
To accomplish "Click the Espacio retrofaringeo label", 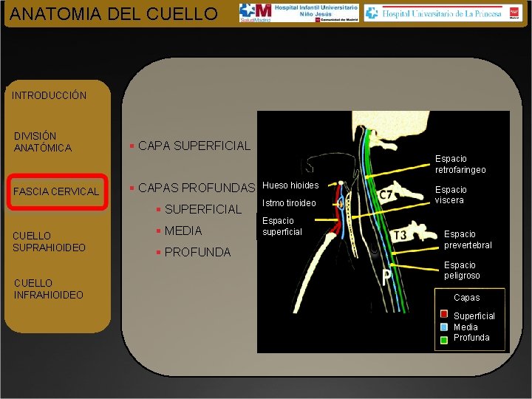I will coord(460,164).
